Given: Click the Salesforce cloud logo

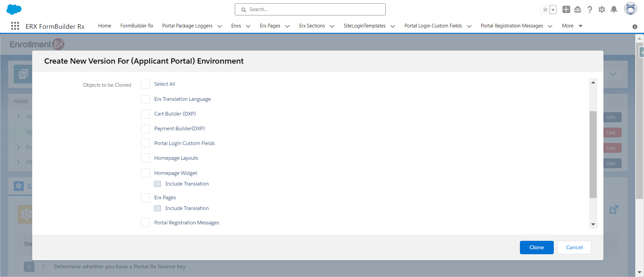Looking at the screenshot, I should [x=14, y=9].
